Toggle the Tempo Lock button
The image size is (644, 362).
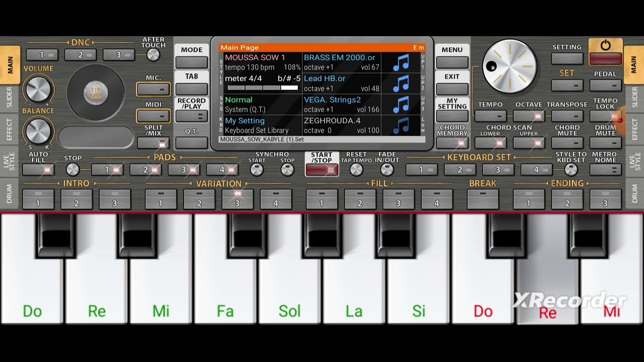pyautogui.click(x=605, y=116)
